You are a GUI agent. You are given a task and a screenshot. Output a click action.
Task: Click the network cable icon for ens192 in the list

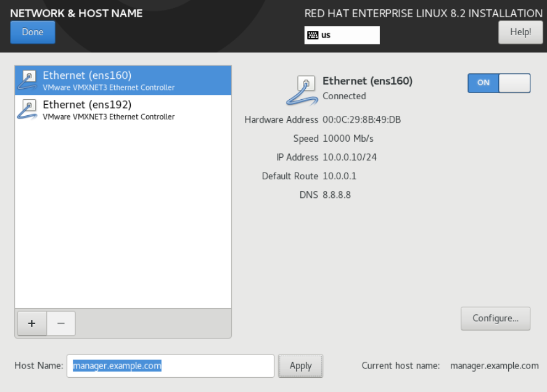click(x=28, y=109)
